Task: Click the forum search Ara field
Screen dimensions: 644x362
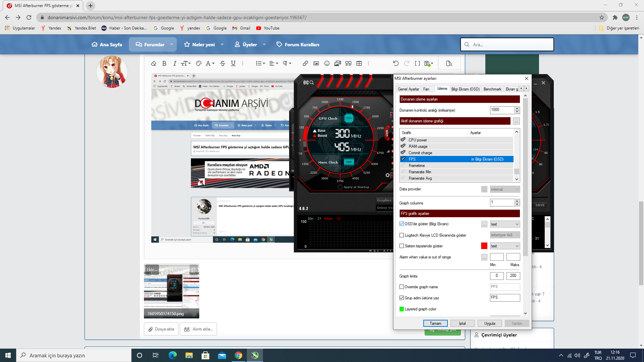Action: click(x=507, y=45)
